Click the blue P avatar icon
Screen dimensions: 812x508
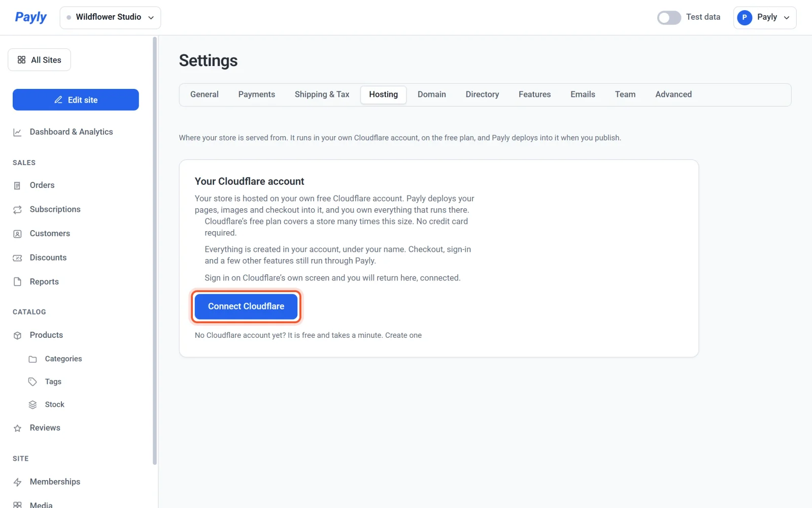745,17
